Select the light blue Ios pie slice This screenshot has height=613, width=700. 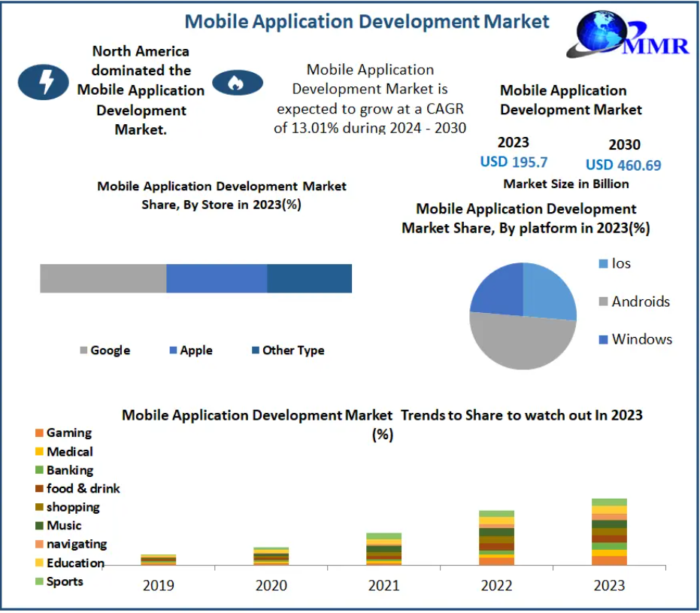(547, 293)
